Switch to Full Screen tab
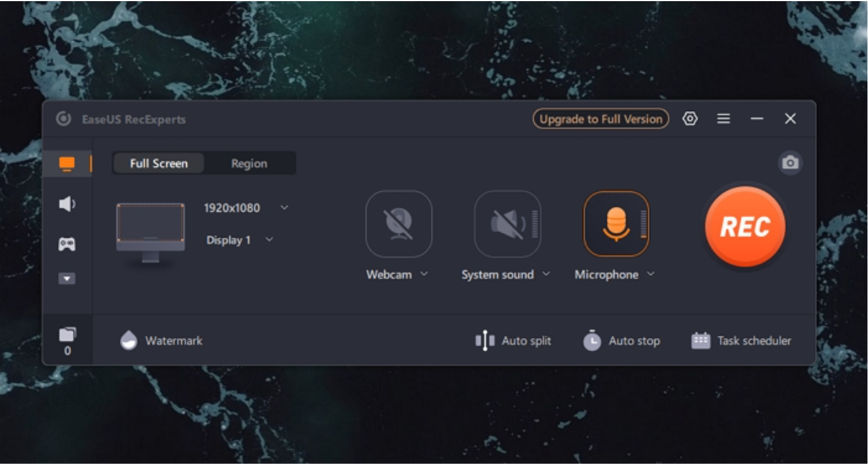Screen dimensions: 868x464 159,163
